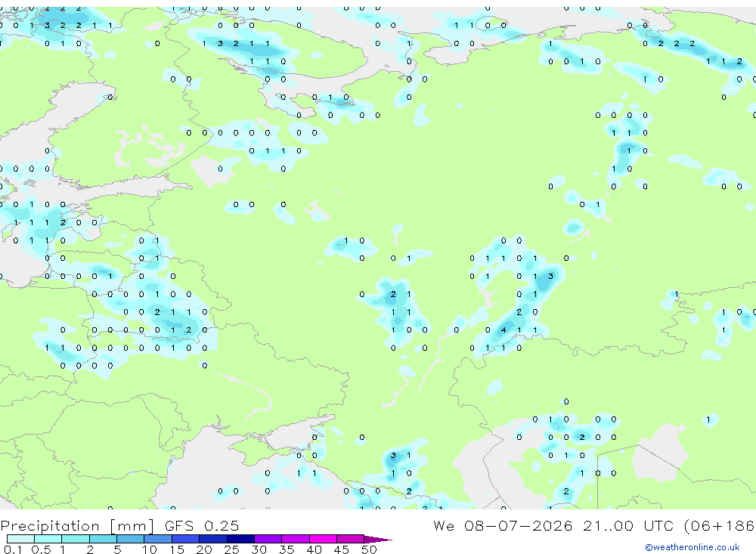Select the date text "We 08-07-2026"
The height and width of the screenshot is (554, 756).
503,525
